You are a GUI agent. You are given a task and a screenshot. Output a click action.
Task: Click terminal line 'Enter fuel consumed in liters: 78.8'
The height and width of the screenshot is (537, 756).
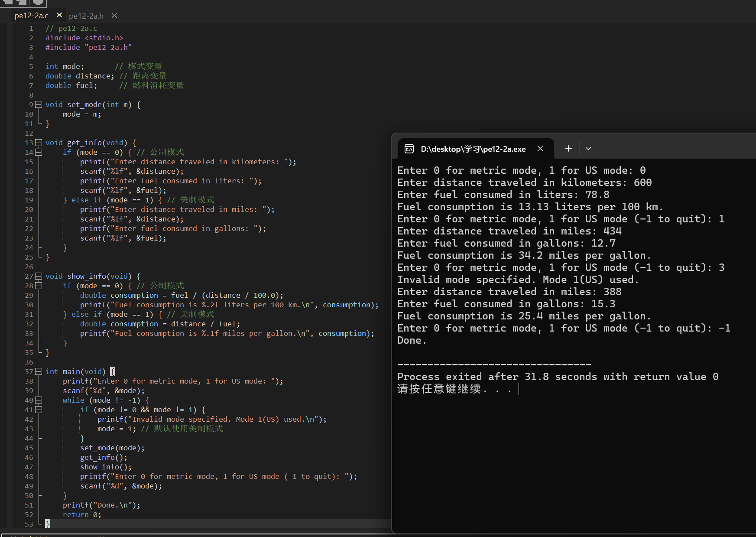click(x=503, y=195)
